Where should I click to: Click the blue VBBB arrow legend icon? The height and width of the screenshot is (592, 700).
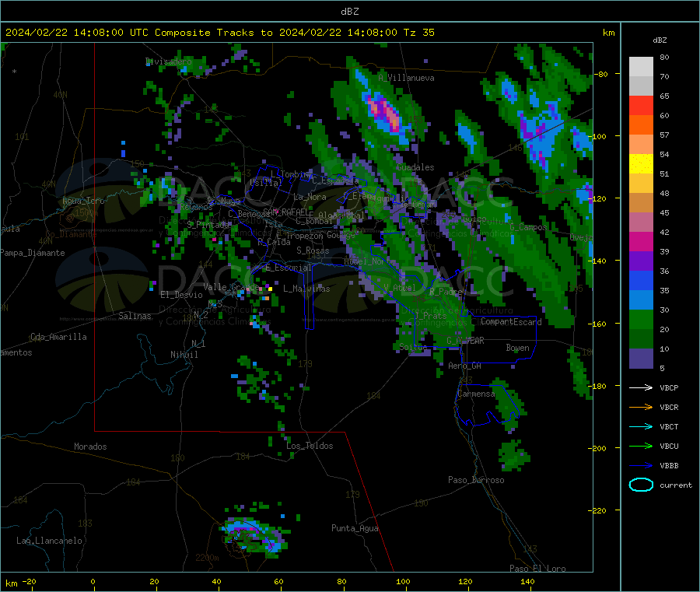(x=641, y=466)
